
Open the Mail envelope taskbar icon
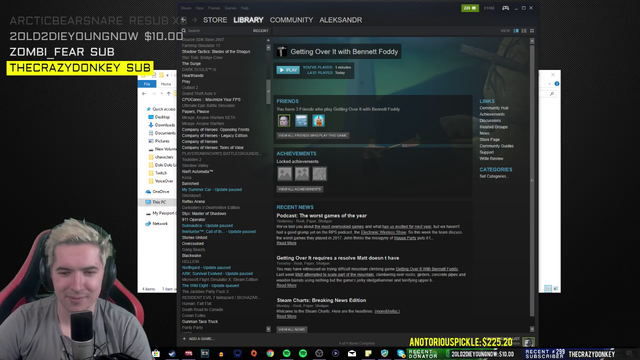click(352, 353)
